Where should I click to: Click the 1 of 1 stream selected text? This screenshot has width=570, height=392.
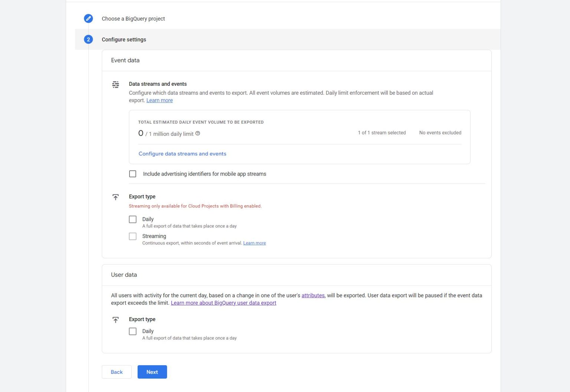(x=381, y=133)
